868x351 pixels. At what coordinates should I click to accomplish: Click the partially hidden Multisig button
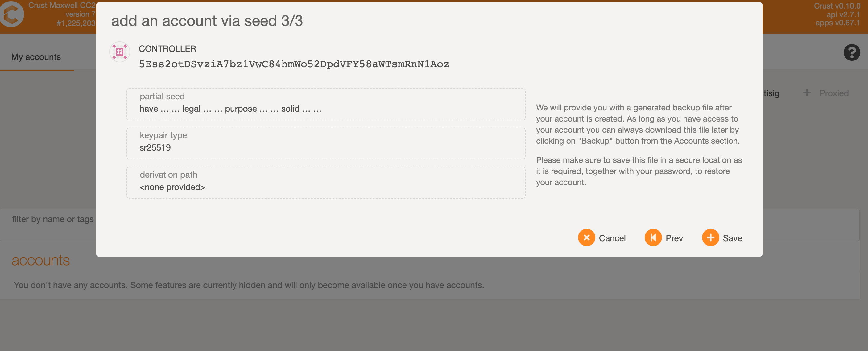[x=771, y=93]
